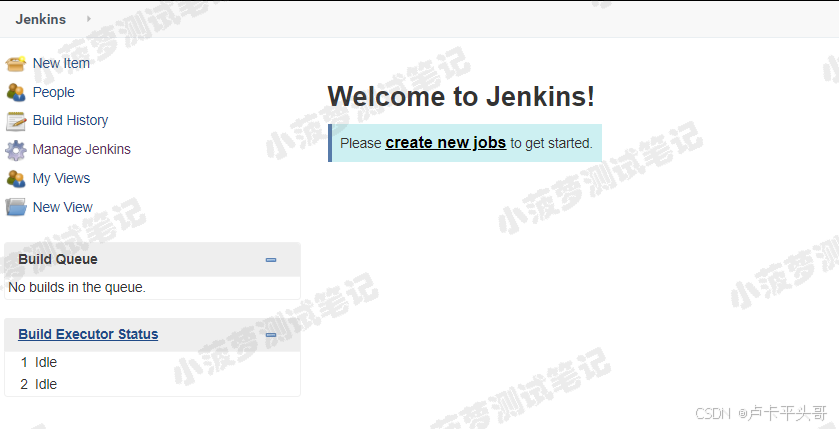The height and width of the screenshot is (429, 839).
Task: Click the Build Queue panel title
Action: [58, 259]
